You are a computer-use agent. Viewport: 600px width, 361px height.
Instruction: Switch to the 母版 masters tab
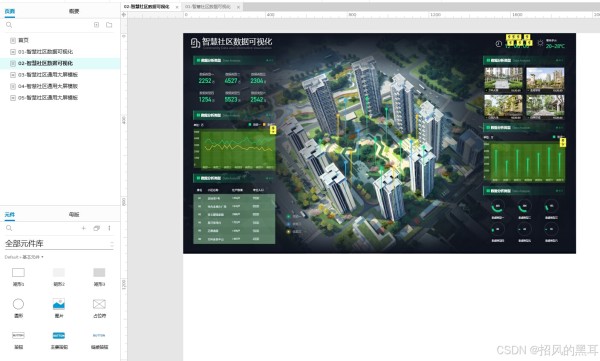click(74, 214)
